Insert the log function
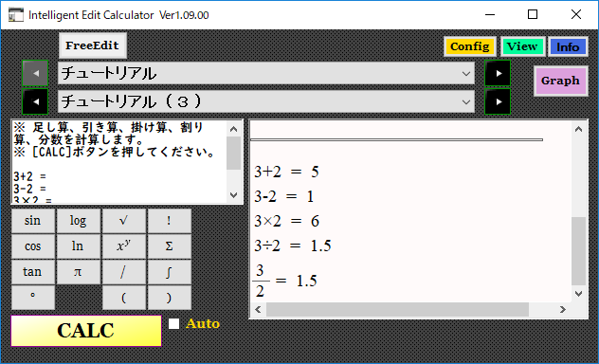Viewport: 599px width, 364px height. point(79,220)
